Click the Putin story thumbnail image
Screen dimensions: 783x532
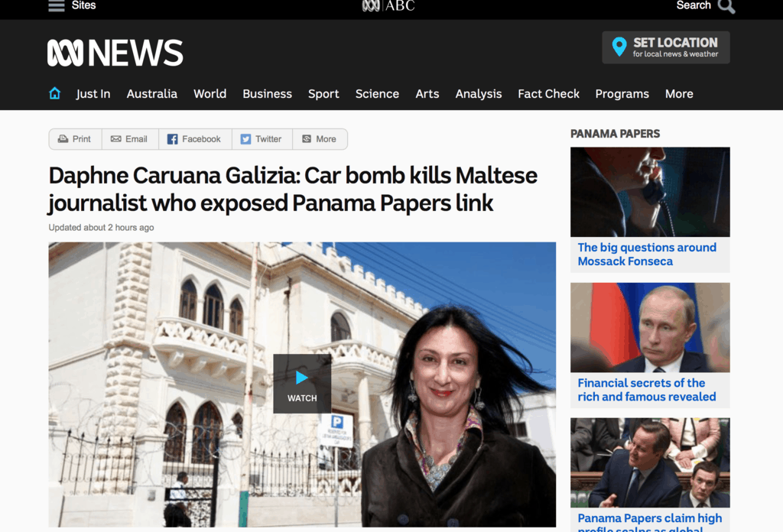click(650, 327)
